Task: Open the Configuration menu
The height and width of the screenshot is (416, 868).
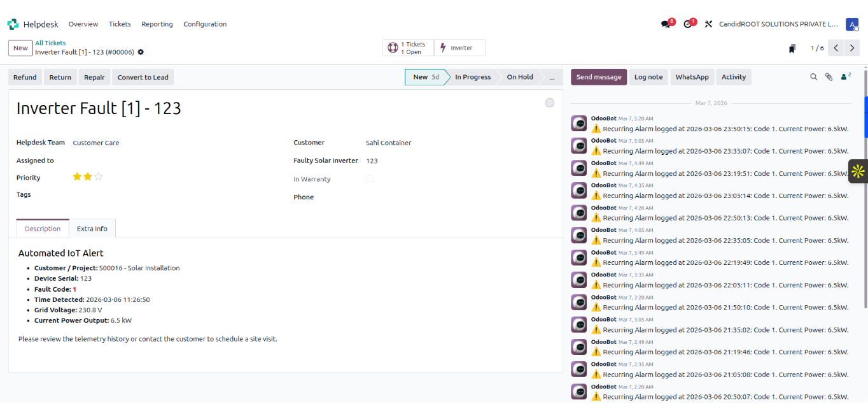Action: coord(205,24)
